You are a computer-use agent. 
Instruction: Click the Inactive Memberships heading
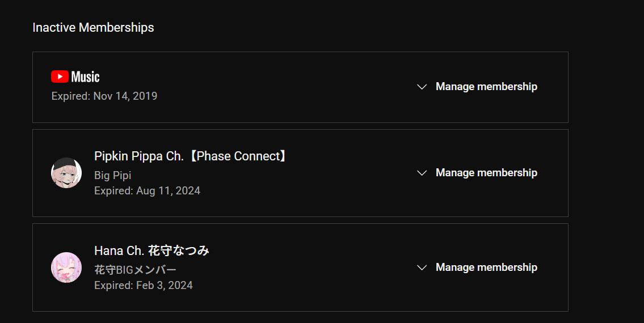tap(93, 28)
